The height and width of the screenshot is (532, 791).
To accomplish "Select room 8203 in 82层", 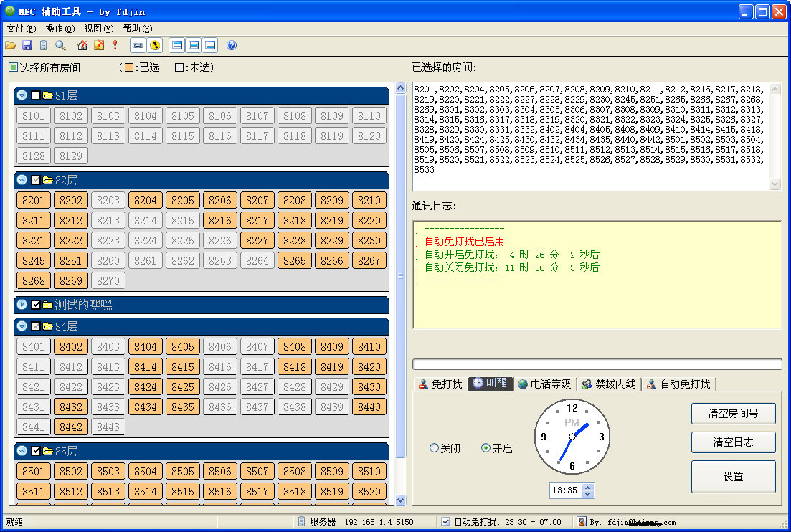I will coord(108,201).
